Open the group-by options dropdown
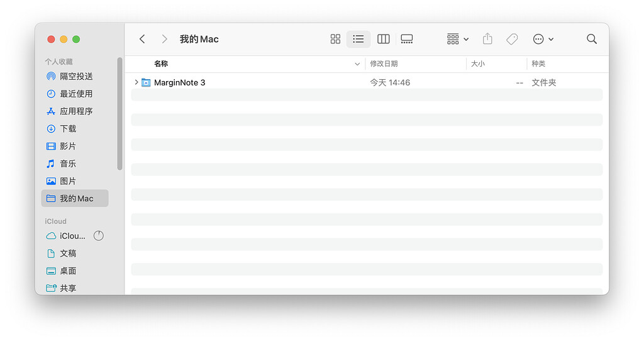The image size is (644, 341). coord(458,39)
